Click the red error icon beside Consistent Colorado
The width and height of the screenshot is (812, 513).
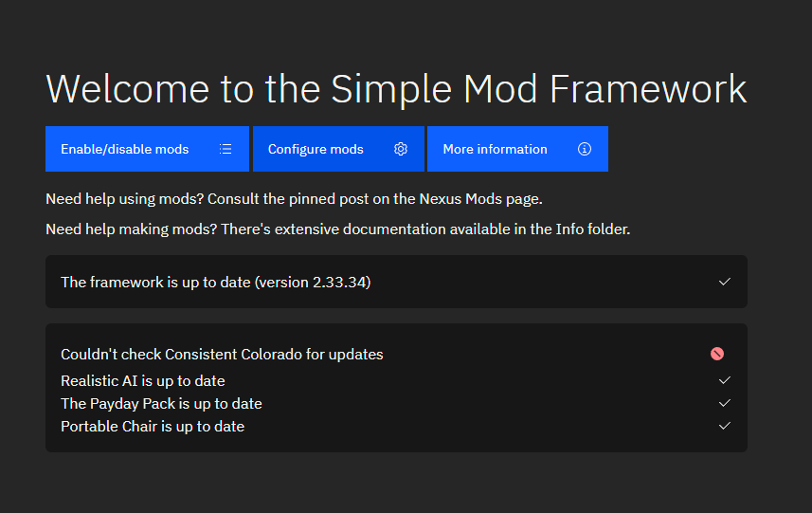pyautogui.click(x=717, y=354)
